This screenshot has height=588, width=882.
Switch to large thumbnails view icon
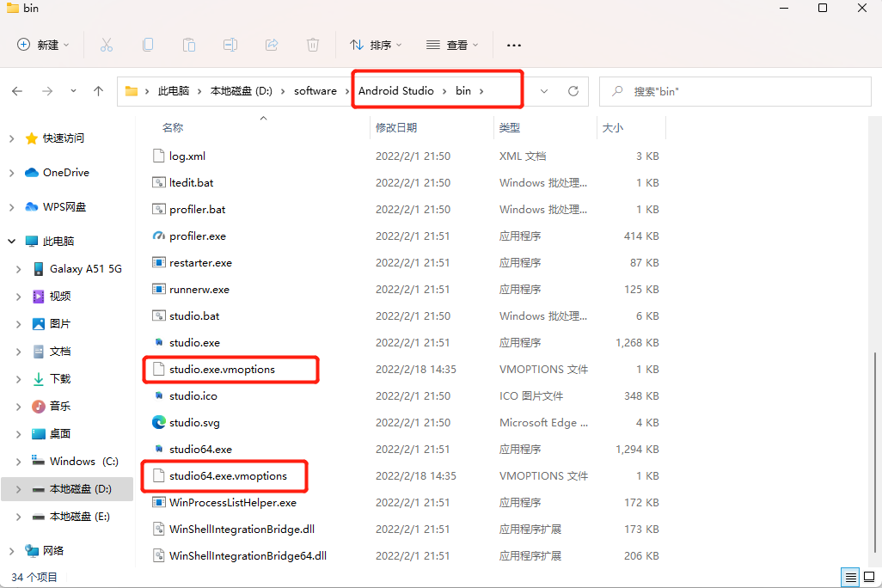point(869,577)
